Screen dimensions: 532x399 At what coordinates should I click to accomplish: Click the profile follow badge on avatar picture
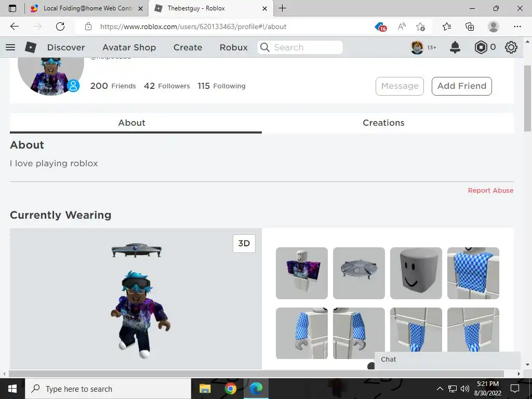(73, 86)
